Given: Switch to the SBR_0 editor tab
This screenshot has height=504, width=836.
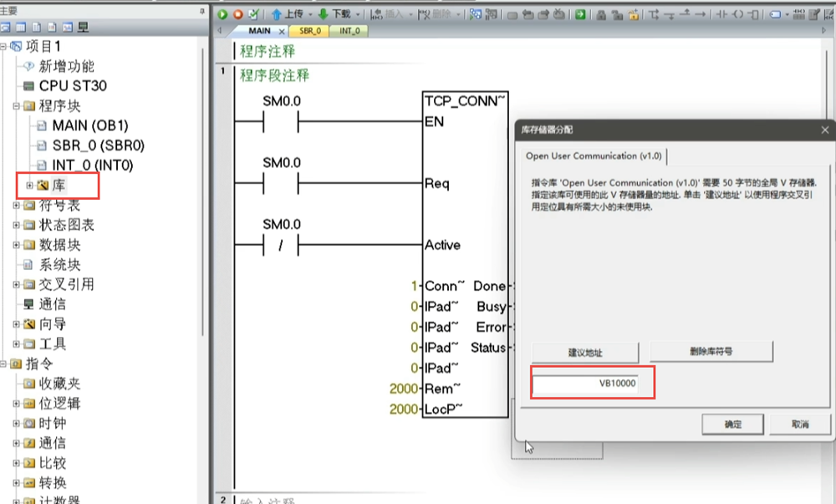Looking at the screenshot, I should 310,30.
